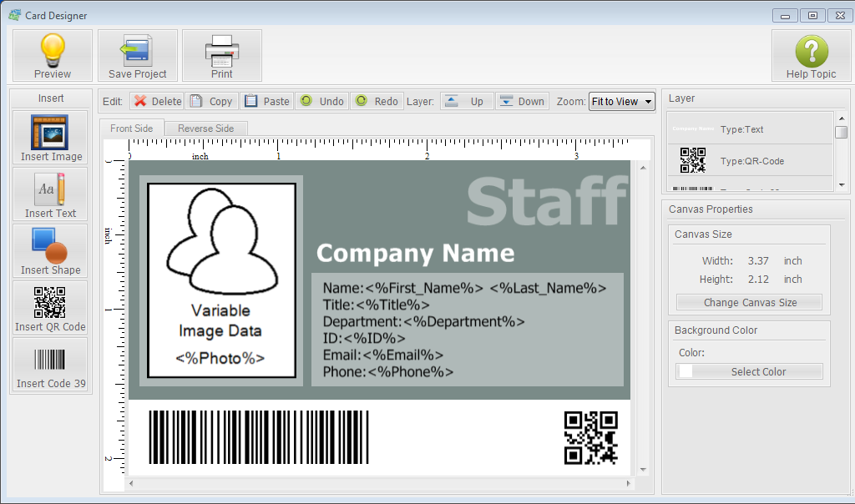
Task: Move selected layer Down
Action: click(x=522, y=101)
